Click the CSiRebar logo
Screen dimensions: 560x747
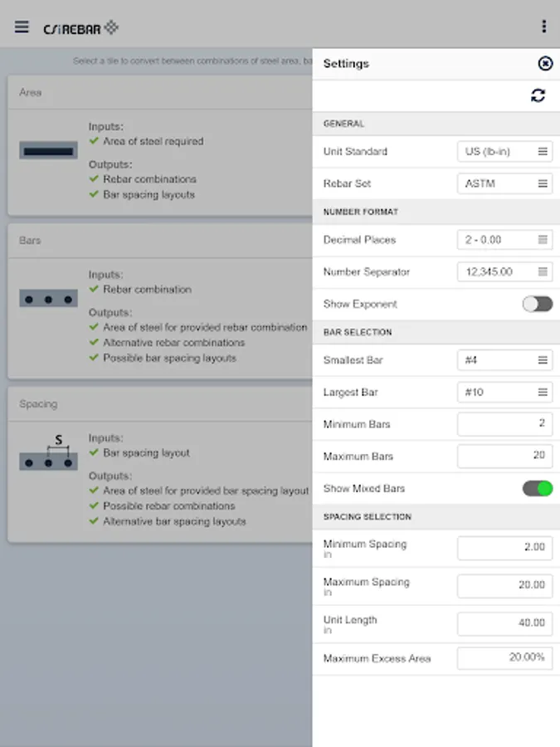pyautogui.click(x=80, y=28)
